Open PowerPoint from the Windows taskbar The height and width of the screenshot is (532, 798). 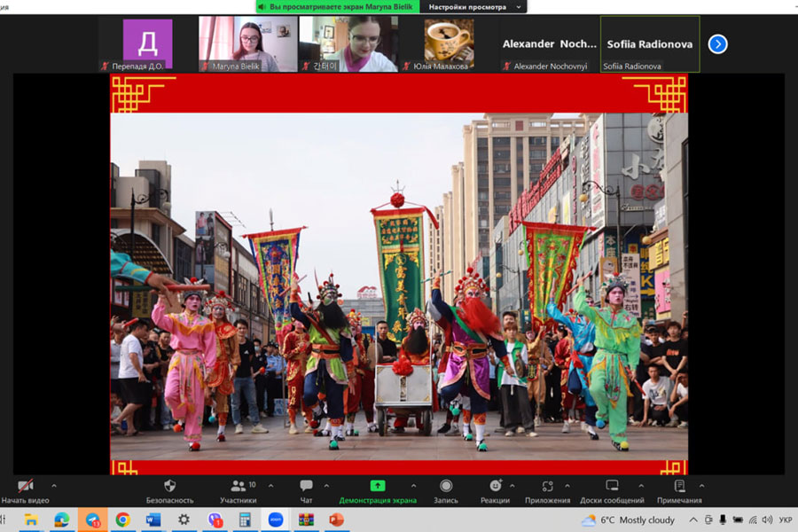(335, 520)
